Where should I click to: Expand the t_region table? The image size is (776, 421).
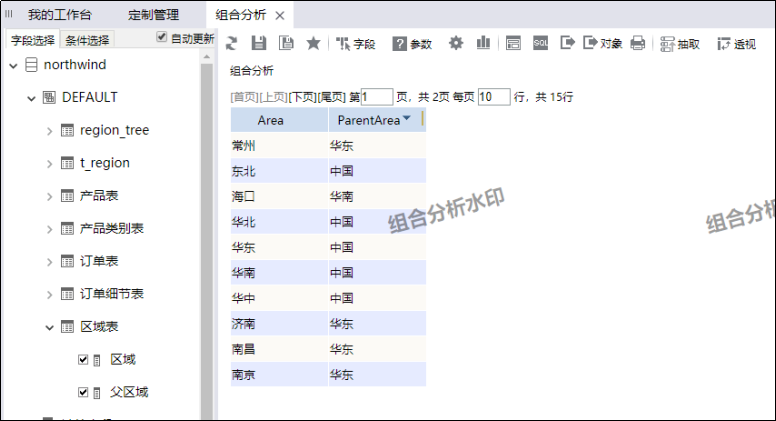49,163
